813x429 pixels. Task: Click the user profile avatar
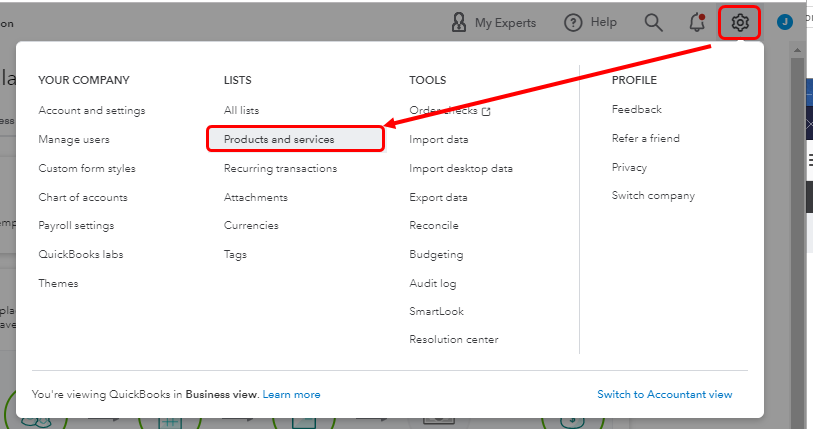pyautogui.click(x=784, y=22)
